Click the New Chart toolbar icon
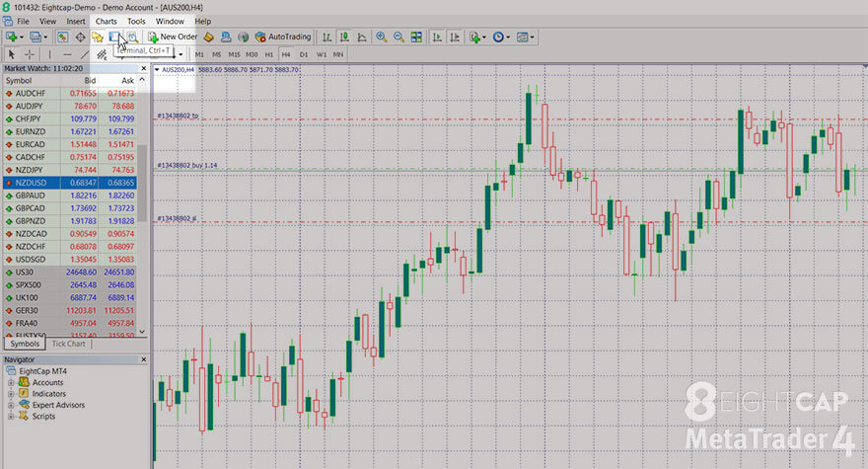 11,38
